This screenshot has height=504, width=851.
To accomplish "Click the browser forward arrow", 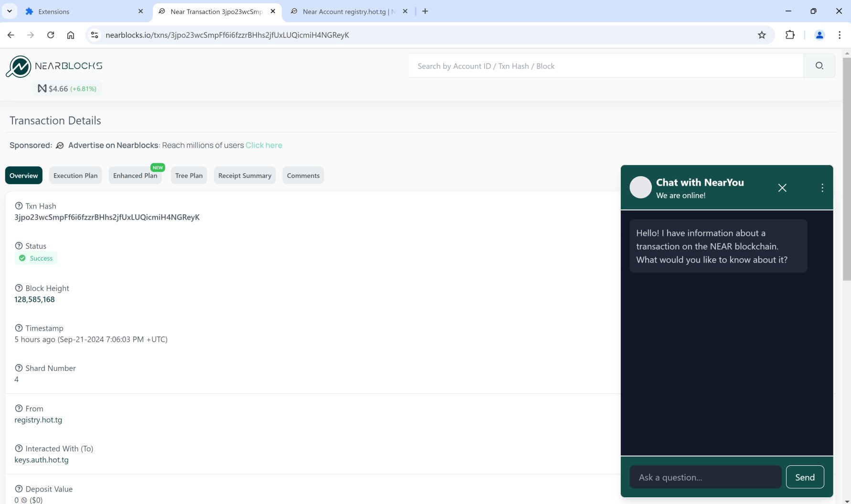I will click(31, 35).
